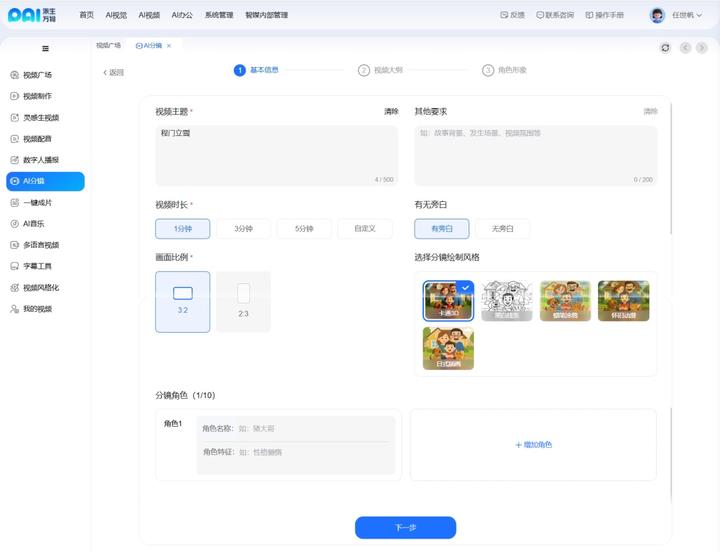
Task: Open 视频广场 in the left sidebar
Action: click(x=37, y=75)
